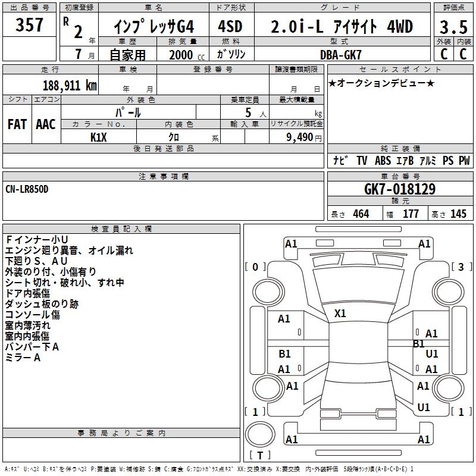Click the recycle deposit 9,490円

click(x=304, y=137)
